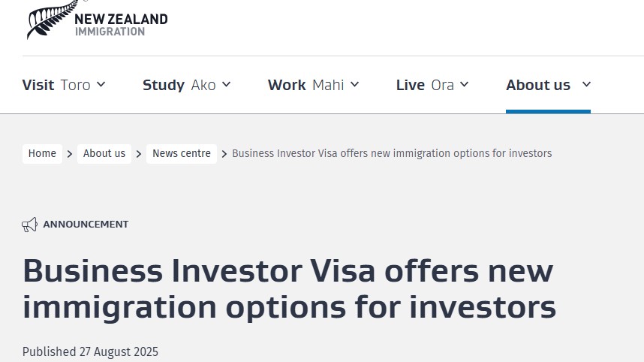Open the About us breadcrumb link
Image resolution: width=644 pixels, height=362 pixels.
[x=104, y=154]
